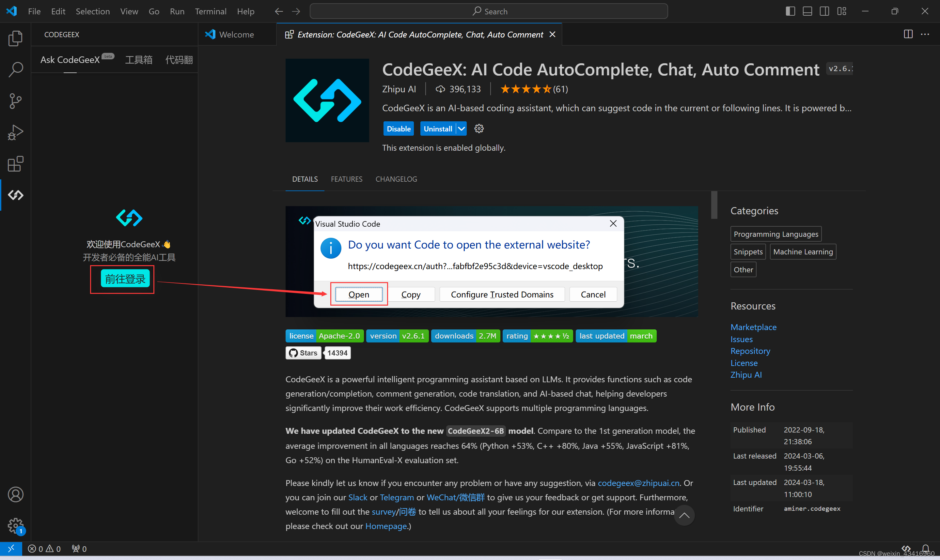
Task: Click Configure Trusted Domains button
Action: (502, 294)
